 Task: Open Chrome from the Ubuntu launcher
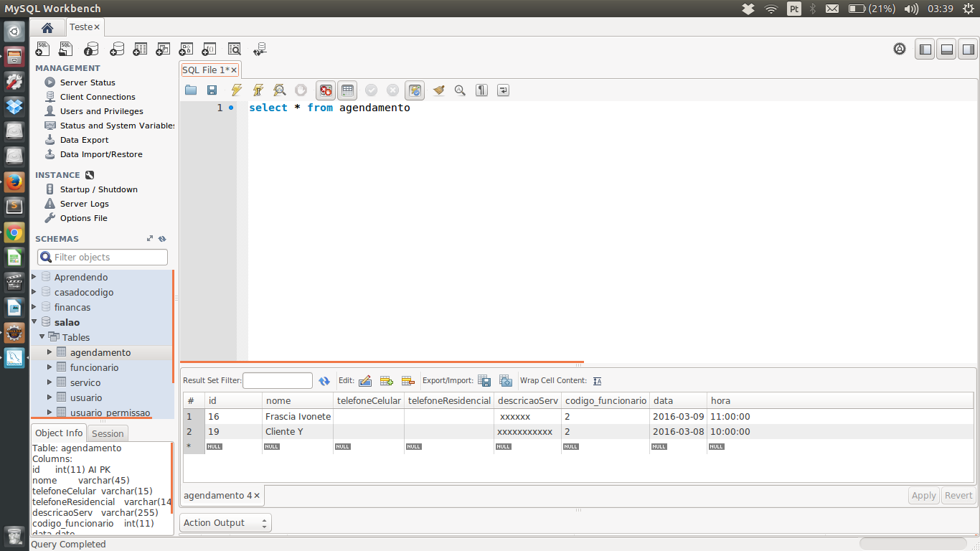14,232
